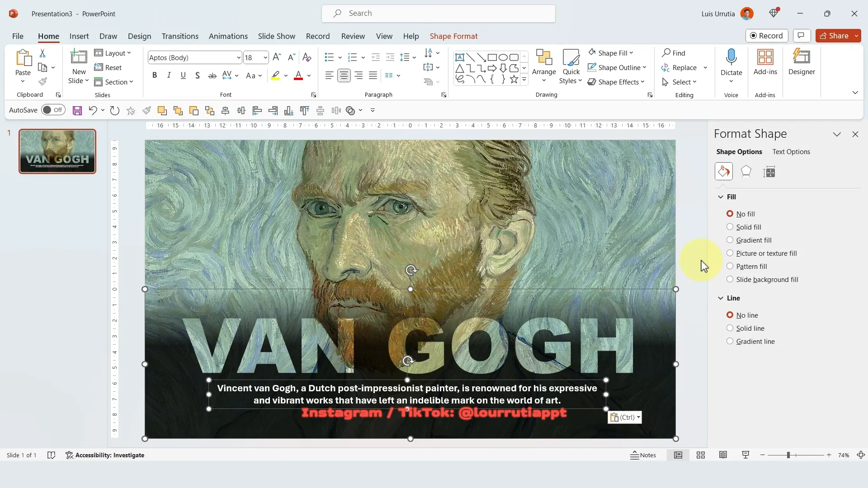This screenshot has height=488, width=868.
Task: Increase font size
Action: coord(277,57)
